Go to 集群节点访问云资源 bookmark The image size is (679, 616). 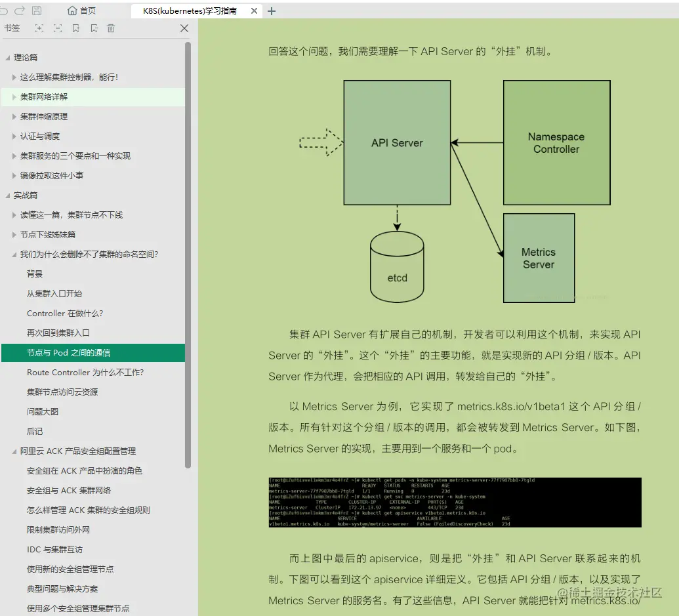[62, 392]
